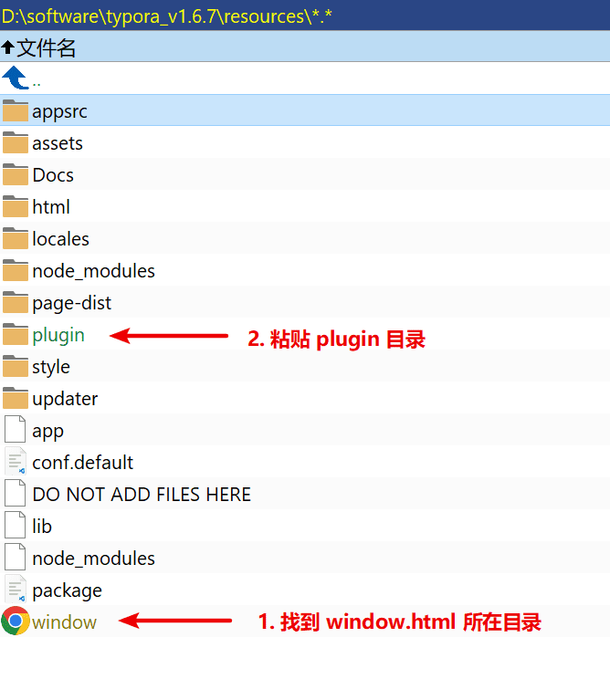Select the DO NOT ADD FILES HERE name
The image size is (610, 700).
pyautogui.click(x=142, y=495)
